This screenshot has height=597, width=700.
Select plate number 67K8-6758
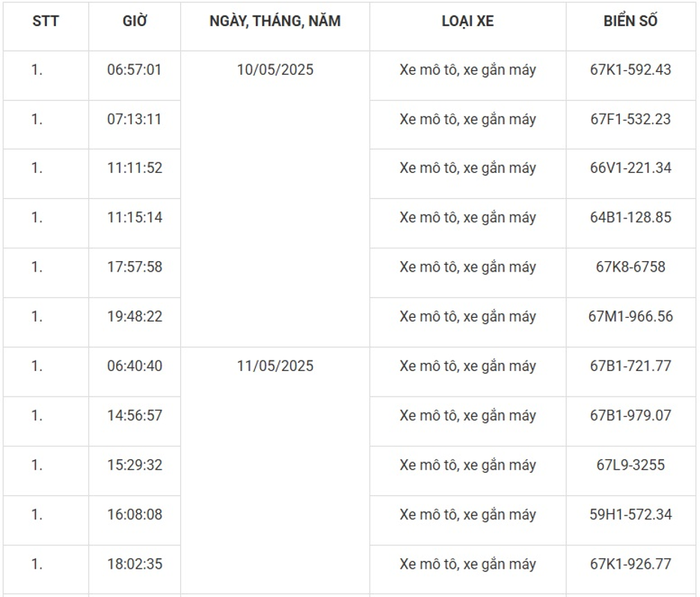click(x=630, y=267)
